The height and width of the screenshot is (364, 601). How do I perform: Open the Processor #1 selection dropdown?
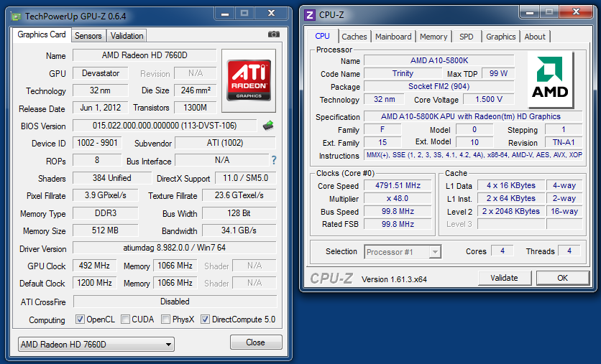[x=403, y=252]
